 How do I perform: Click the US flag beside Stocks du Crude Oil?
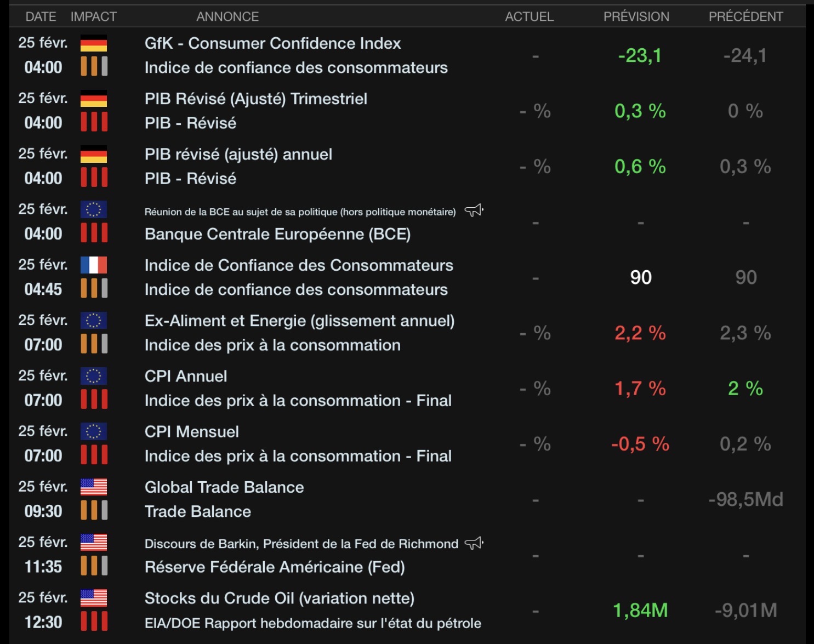(94, 597)
